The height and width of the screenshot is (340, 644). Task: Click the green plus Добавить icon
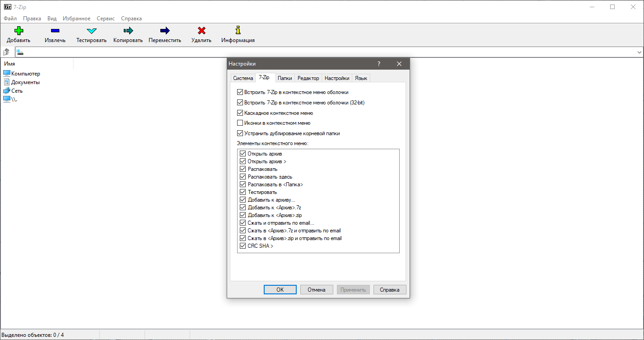pyautogui.click(x=18, y=31)
